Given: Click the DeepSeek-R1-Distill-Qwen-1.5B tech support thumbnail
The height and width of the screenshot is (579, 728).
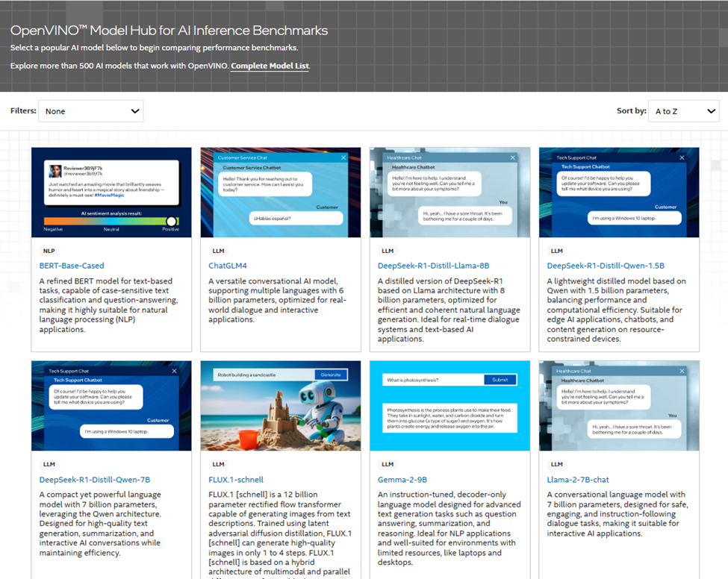Looking at the screenshot, I should (619, 193).
